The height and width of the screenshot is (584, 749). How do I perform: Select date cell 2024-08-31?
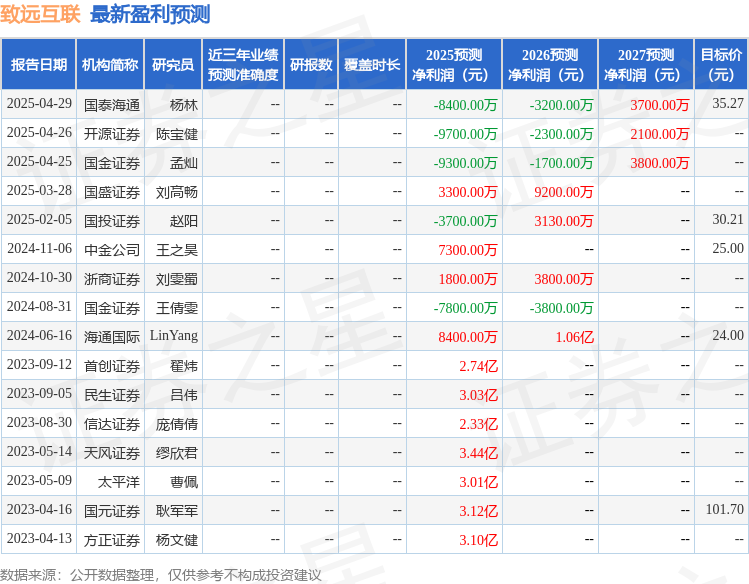(39, 307)
